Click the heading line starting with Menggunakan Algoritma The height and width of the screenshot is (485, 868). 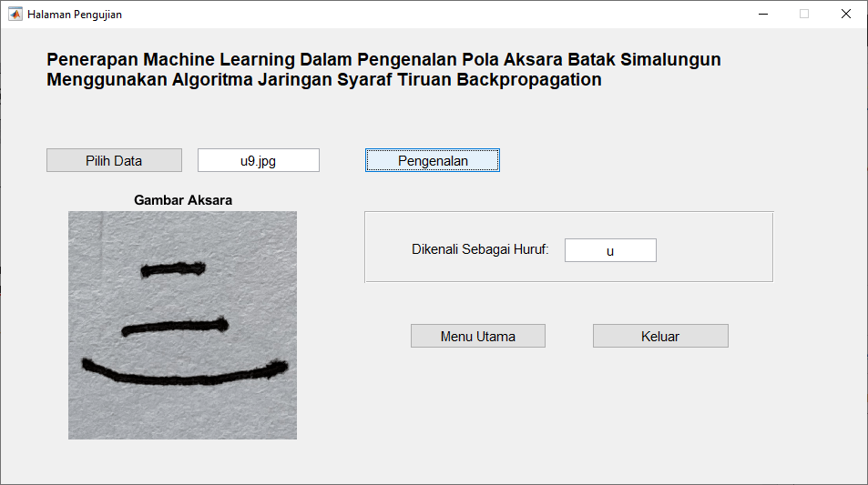tap(324, 79)
